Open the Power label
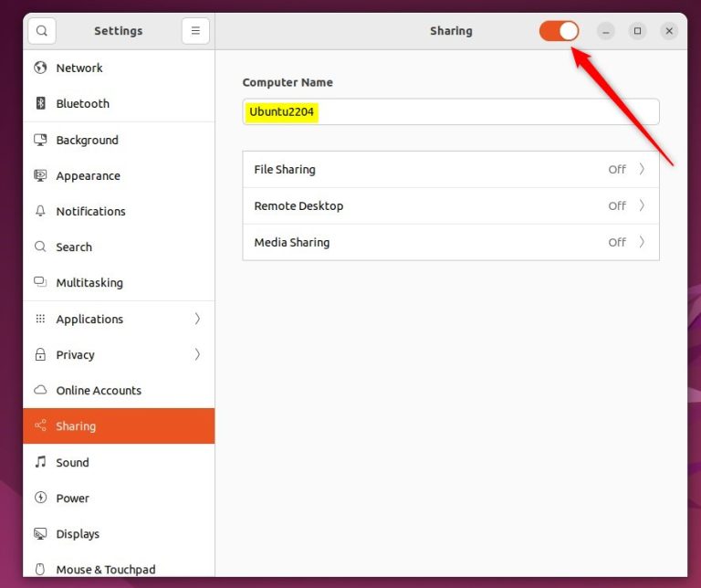This screenshot has height=588, width=701. [72, 499]
